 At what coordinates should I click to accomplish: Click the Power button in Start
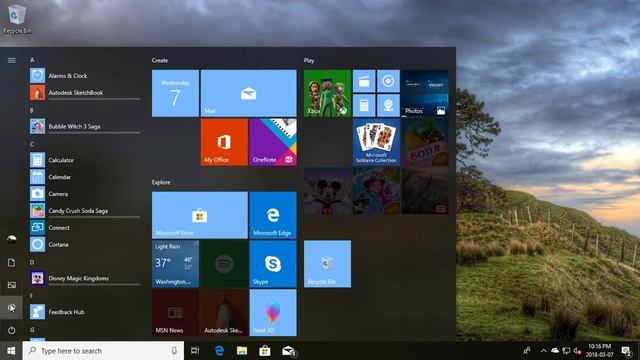11,330
